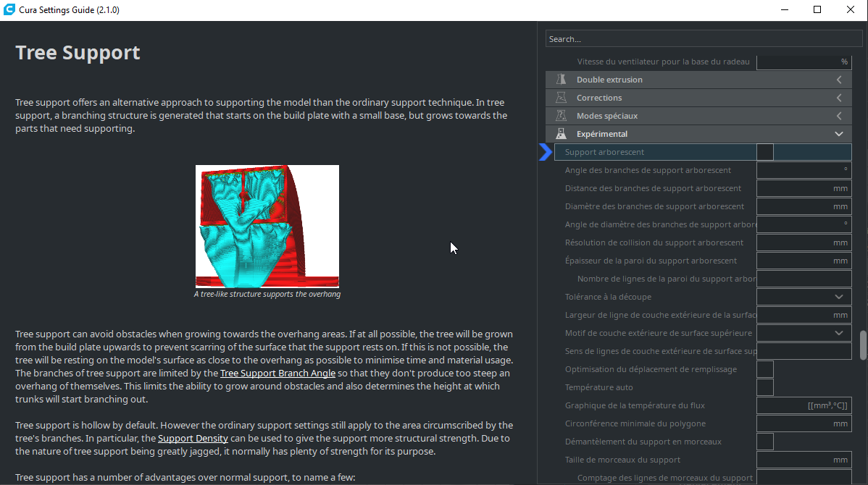Viewport: 868px width, 485px height.
Task: Open the Tolérance à la découpe dropdown
Action: [x=804, y=297]
